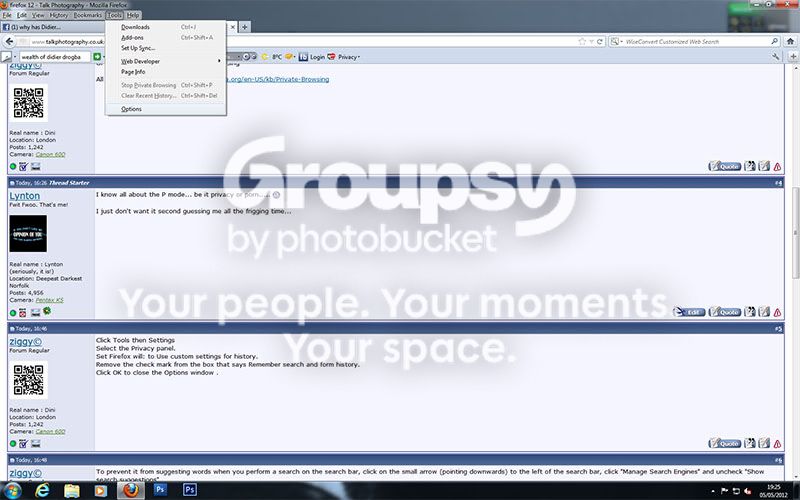
Task: Bookmark this page with the star icon
Action: [x=582, y=41]
